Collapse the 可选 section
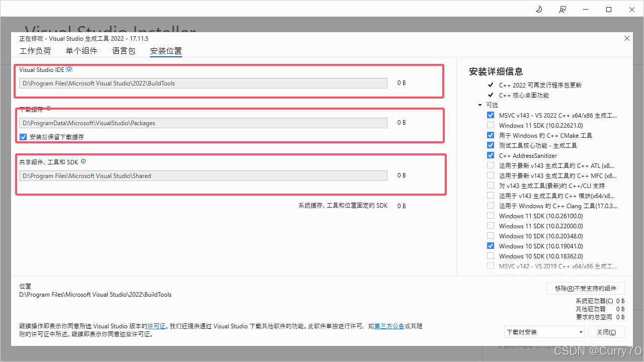Screen dimensions: 644x362 click(x=480, y=105)
